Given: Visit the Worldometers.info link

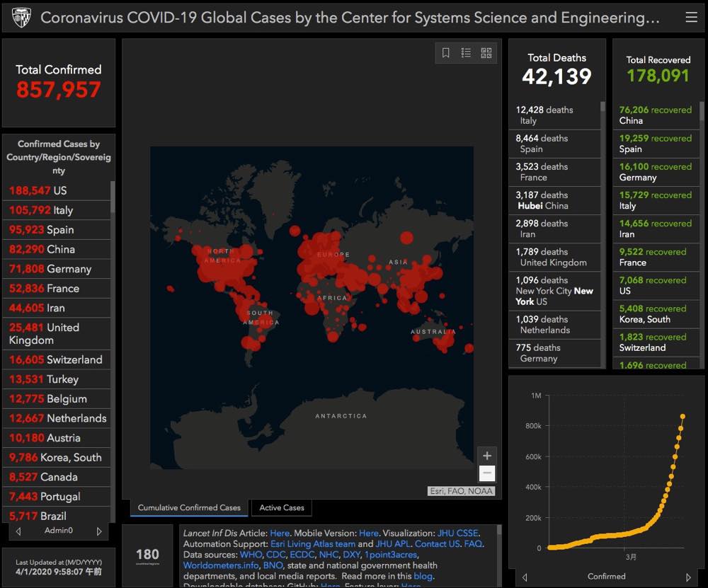Looking at the screenshot, I should click(x=221, y=565).
